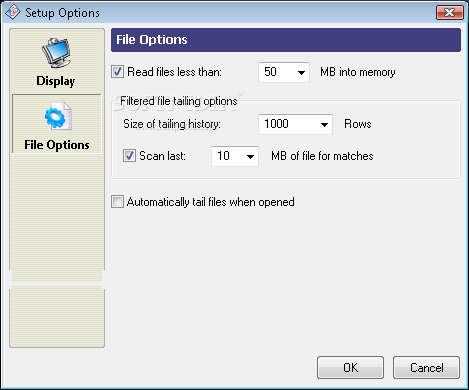Screen dimensions: 469x390
Task: Switch to the File Options tab label
Action: [57, 145]
